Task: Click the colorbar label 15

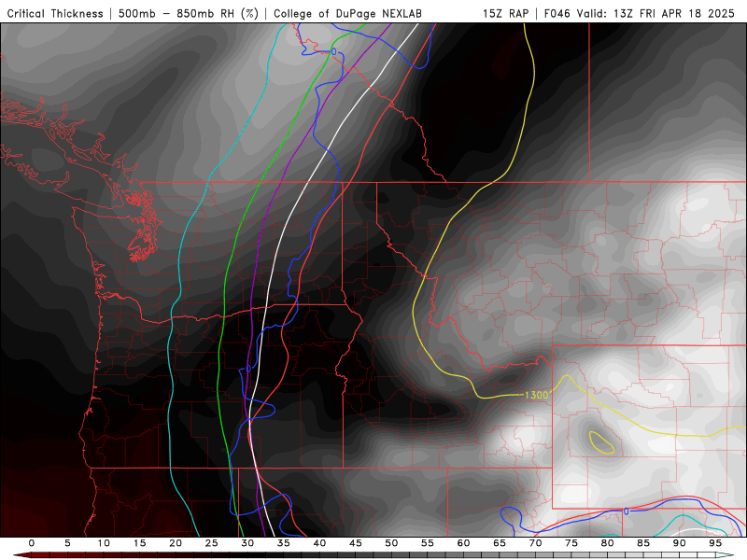Action: pyautogui.click(x=139, y=543)
